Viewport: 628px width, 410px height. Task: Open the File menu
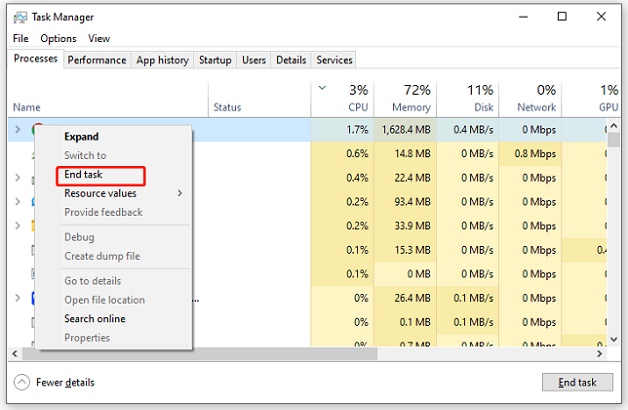click(x=21, y=39)
